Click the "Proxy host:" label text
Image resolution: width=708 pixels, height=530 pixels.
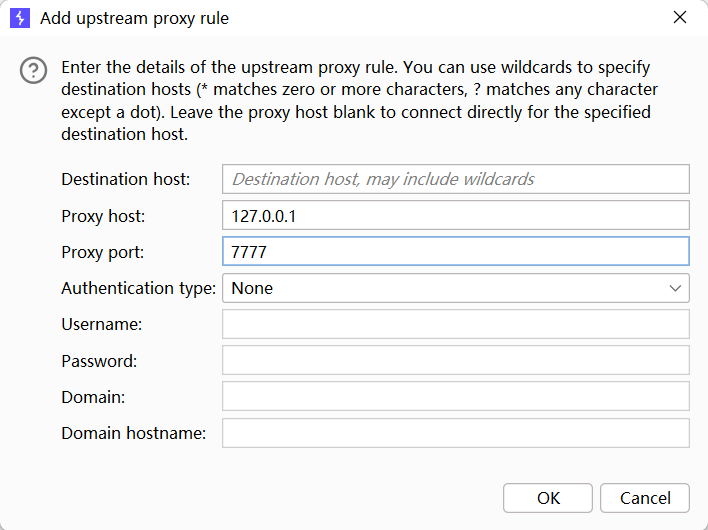[x=104, y=216]
